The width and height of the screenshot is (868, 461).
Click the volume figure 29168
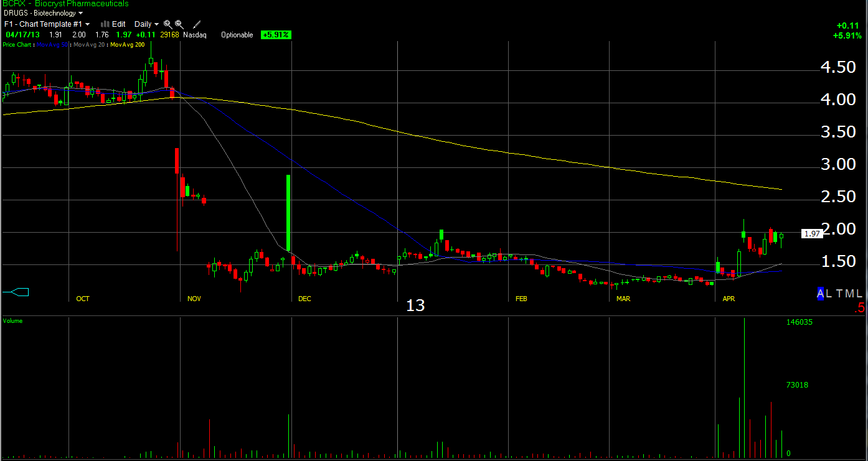point(168,35)
